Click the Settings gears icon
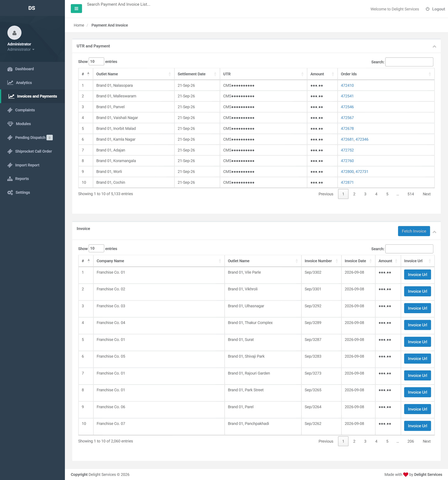The width and height of the screenshot is (448, 480). coord(10,192)
